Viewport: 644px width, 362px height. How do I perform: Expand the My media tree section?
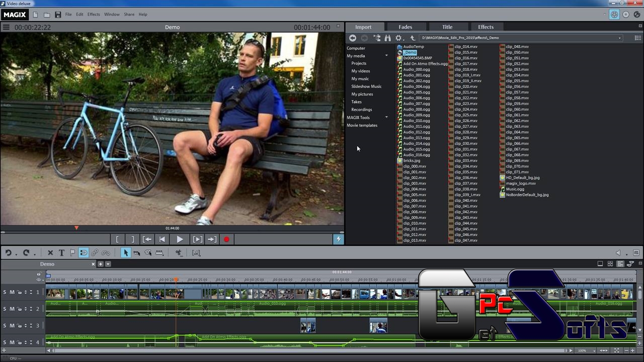(x=386, y=56)
